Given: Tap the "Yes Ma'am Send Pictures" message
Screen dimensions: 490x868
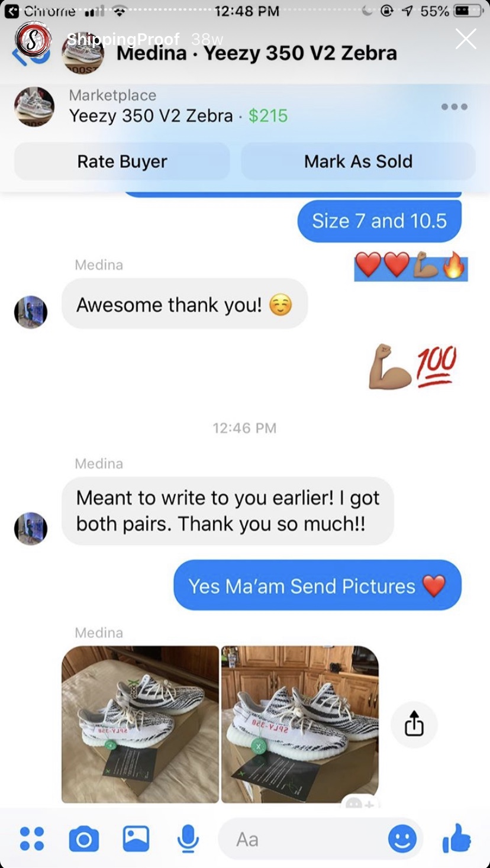Looking at the screenshot, I should [x=317, y=586].
